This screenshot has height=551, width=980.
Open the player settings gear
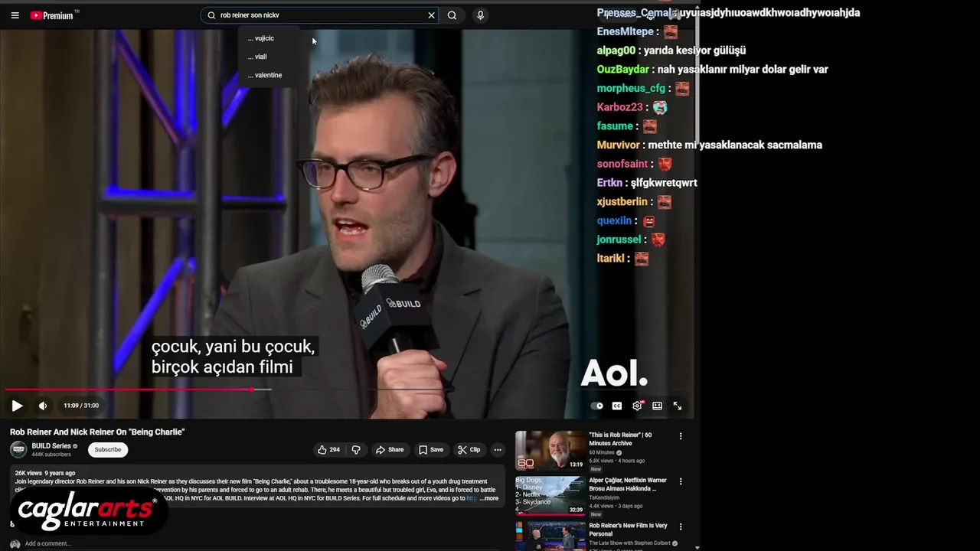[x=637, y=406]
